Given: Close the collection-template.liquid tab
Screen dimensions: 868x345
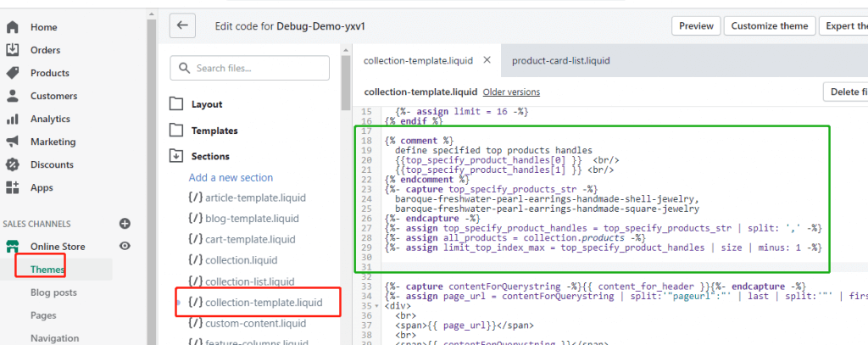Looking at the screenshot, I should click(487, 60).
